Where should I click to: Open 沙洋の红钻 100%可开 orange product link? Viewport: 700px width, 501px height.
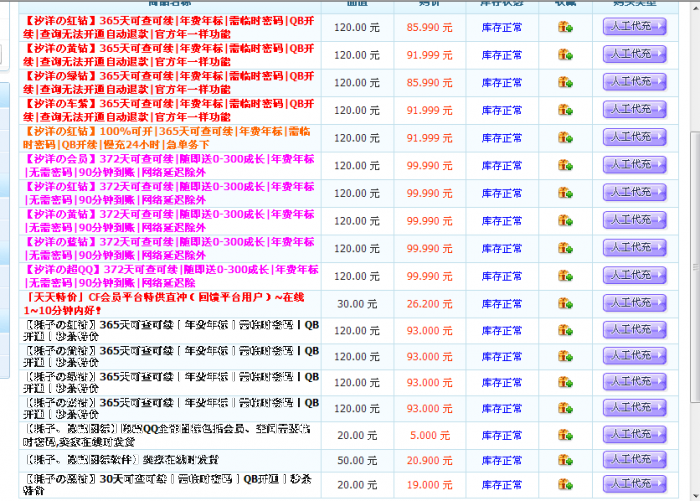point(167,138)
